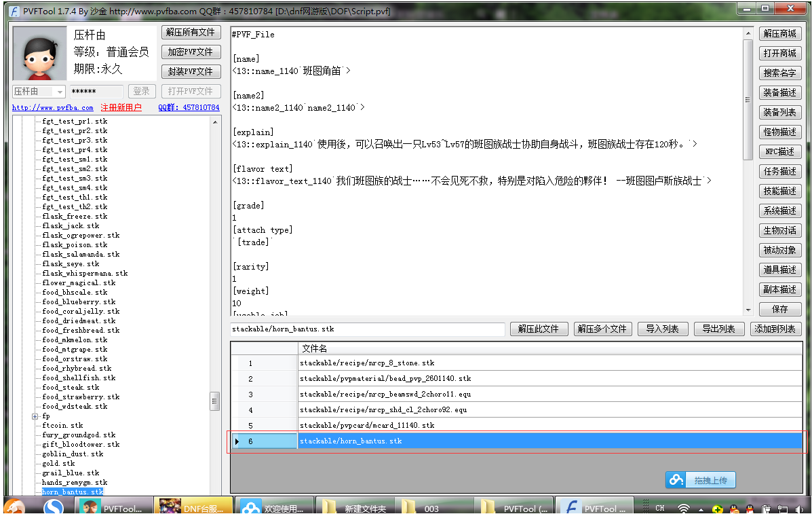Switch to DNF game taskbar item
This screenshot has width=812, height=514.
point(193,507)
